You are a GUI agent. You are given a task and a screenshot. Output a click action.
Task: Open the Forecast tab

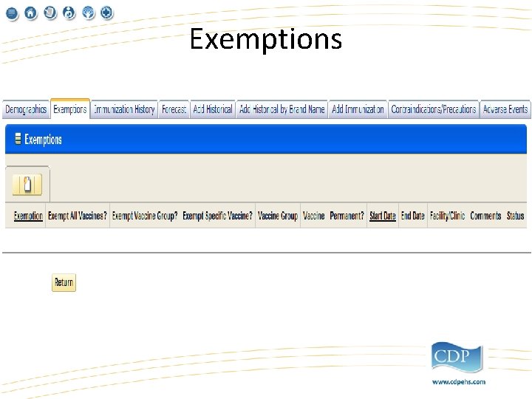click(x=174, y=109)
